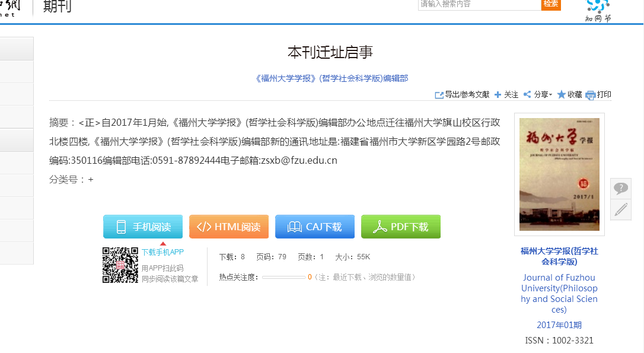The width and height of the screenshot is (644, 353).
Task: Download the article via PDF下载
Action: (401, 227)
